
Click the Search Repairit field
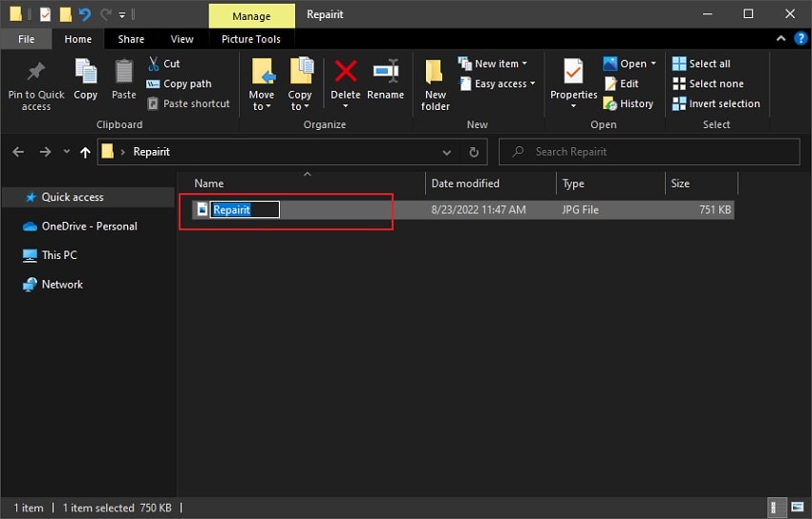649,152
